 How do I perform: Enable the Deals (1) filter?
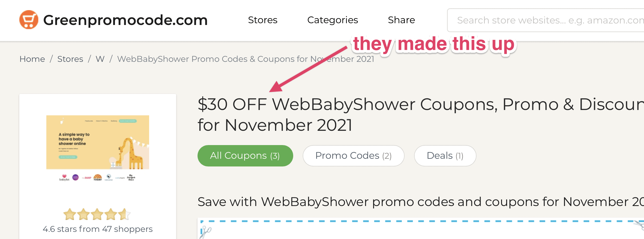pyautogui.click(x=445, y=155)
